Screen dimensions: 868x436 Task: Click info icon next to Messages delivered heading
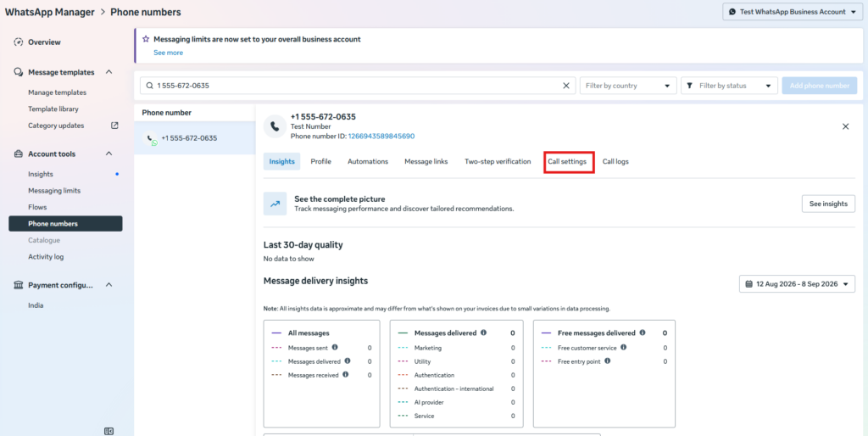484,333
